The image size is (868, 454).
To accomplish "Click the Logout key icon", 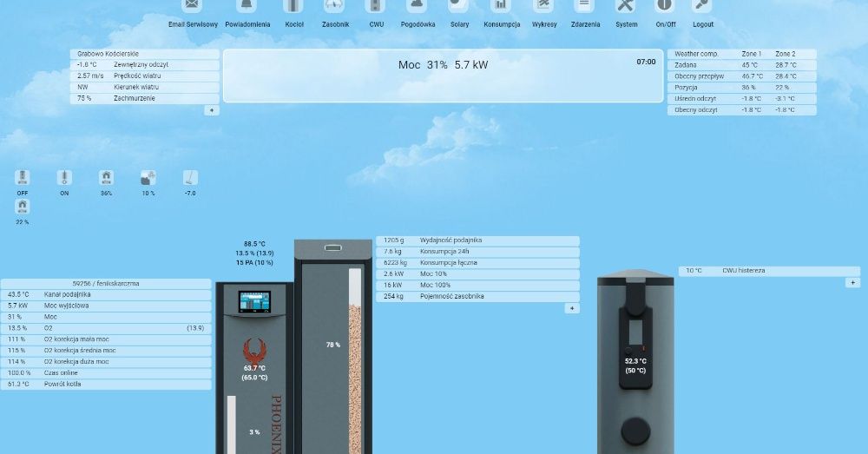I will point(702,5).
